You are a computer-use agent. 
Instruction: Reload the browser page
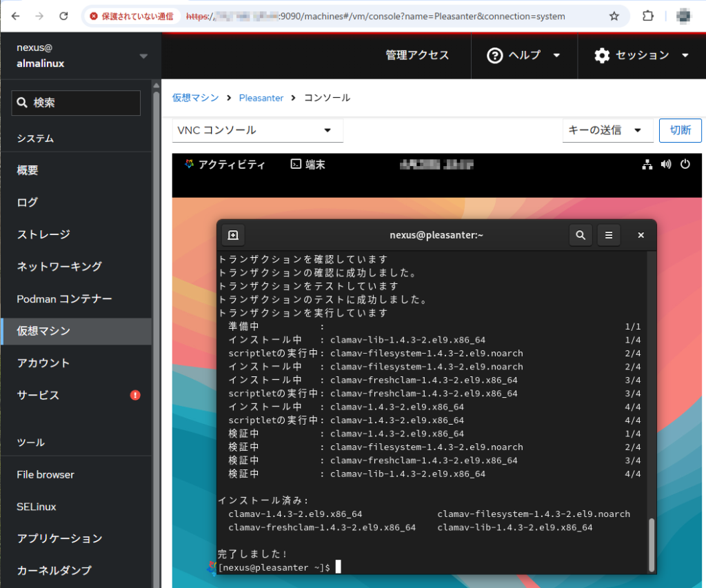click(63, 16)
